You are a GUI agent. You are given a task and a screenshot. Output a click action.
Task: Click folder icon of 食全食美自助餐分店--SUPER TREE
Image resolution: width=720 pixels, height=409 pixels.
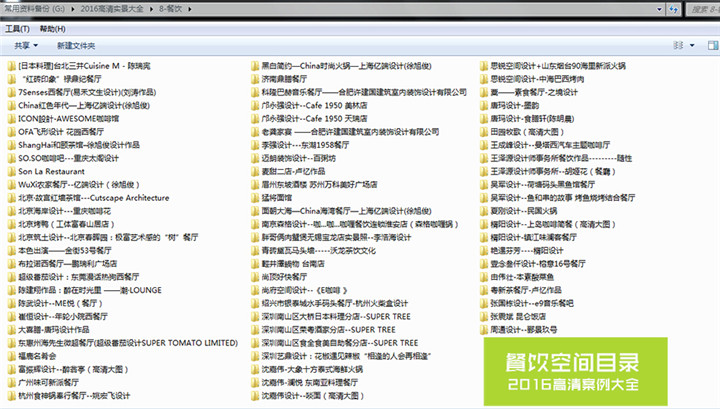click(x=255, y=343)
